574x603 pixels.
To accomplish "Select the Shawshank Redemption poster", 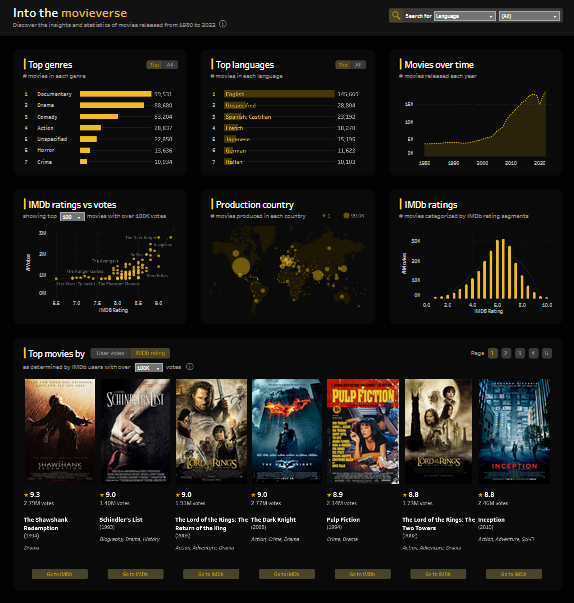I will click(60, 431).
